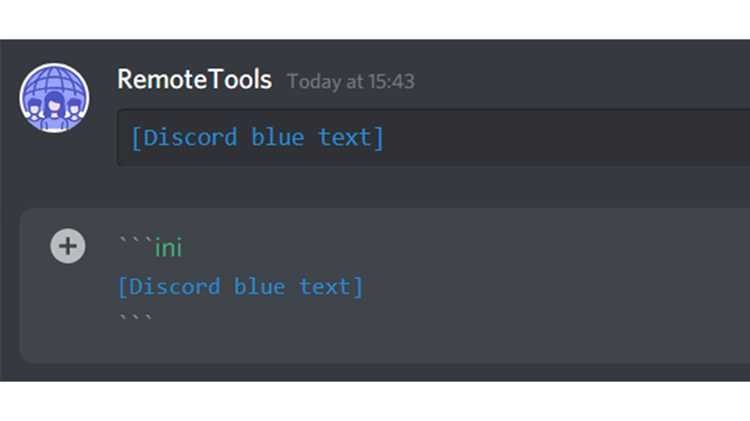
Task: Click text word in message draft
Action: coord(325,287)
